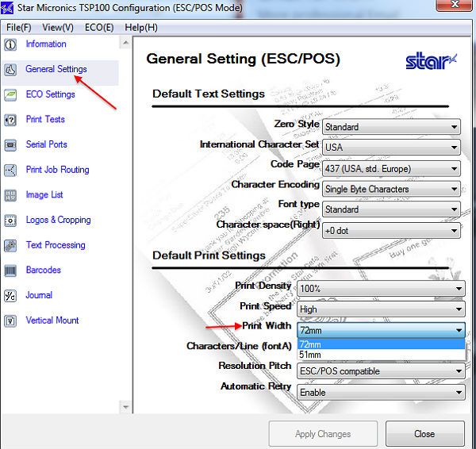
Task: Click the sidebar scroll up arrow
Action: click(125, 43)
